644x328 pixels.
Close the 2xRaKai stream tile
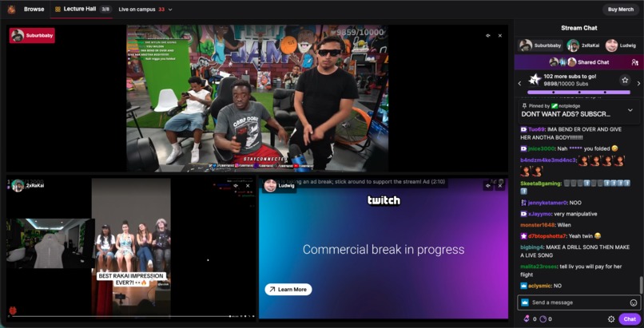tap(248, 186)
